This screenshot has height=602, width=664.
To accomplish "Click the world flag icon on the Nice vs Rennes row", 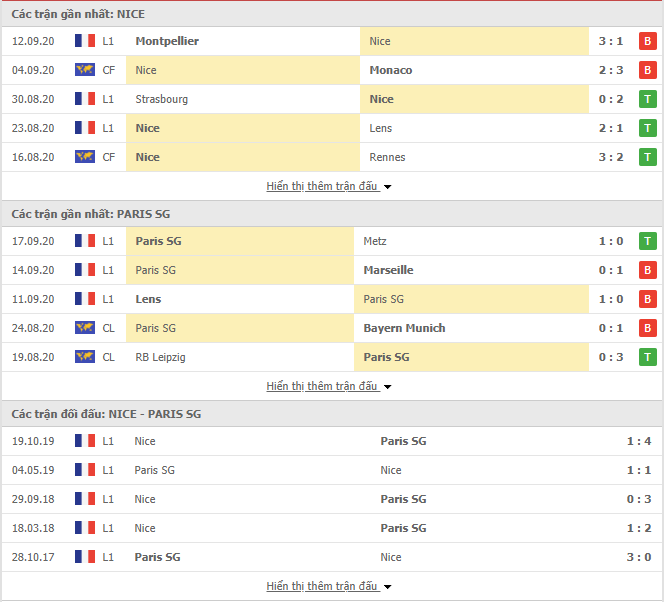I will (85, 157).
